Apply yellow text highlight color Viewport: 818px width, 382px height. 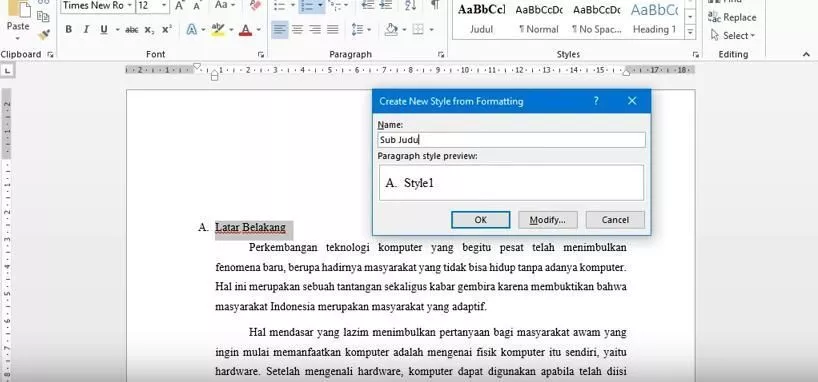coord(218,30)
